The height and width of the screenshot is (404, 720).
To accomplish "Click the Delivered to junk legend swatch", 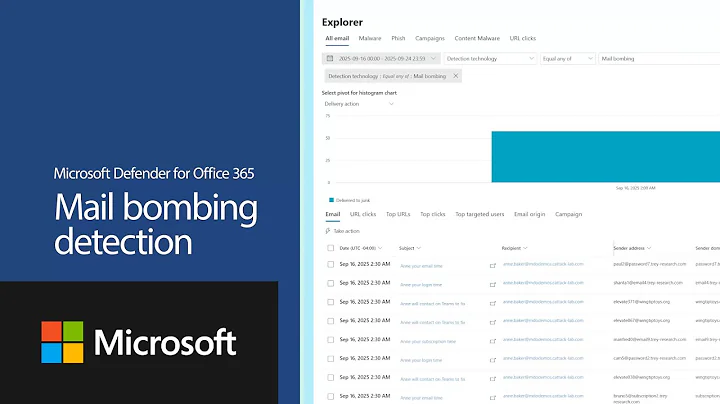I will click(331, 200).
